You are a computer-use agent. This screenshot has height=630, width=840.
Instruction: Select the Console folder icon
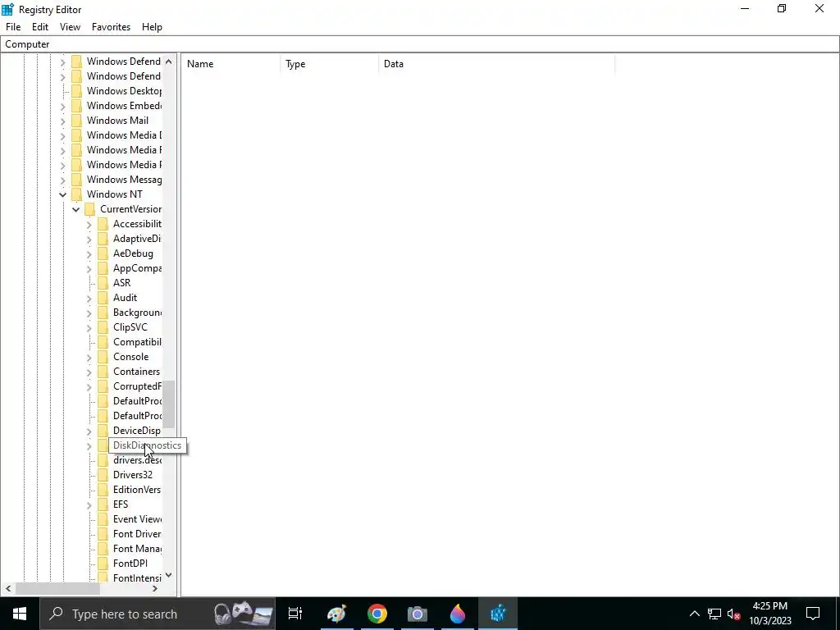103,356
